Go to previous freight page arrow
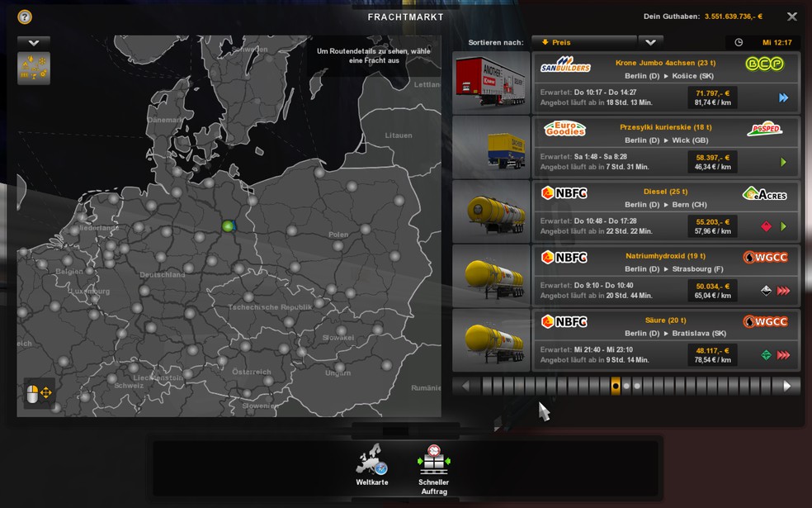The image size is (812, 508). 465,386
